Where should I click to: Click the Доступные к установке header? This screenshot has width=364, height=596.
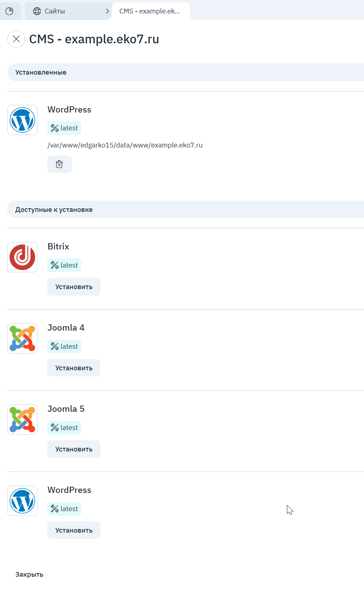tap(185, 209)
